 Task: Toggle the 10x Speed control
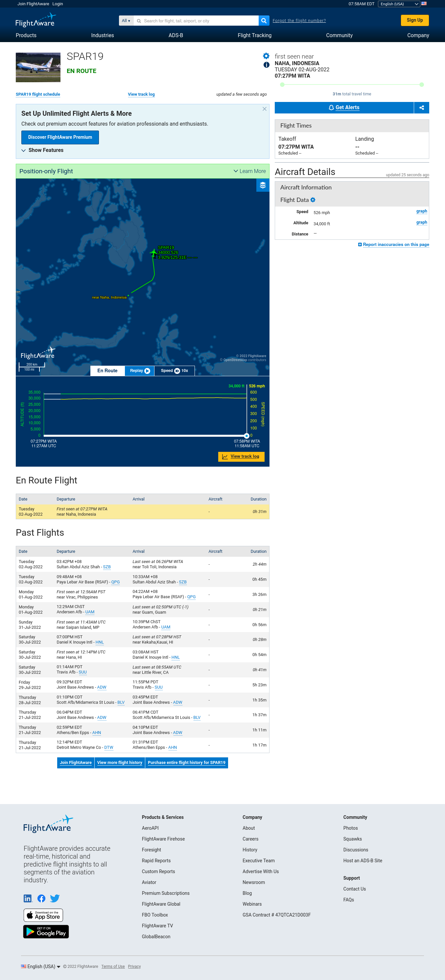(x=175, y=371)
